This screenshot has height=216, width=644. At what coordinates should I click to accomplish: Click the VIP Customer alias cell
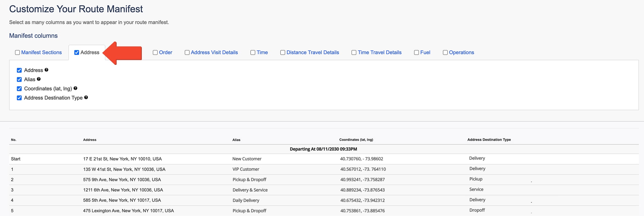point(246,169)
